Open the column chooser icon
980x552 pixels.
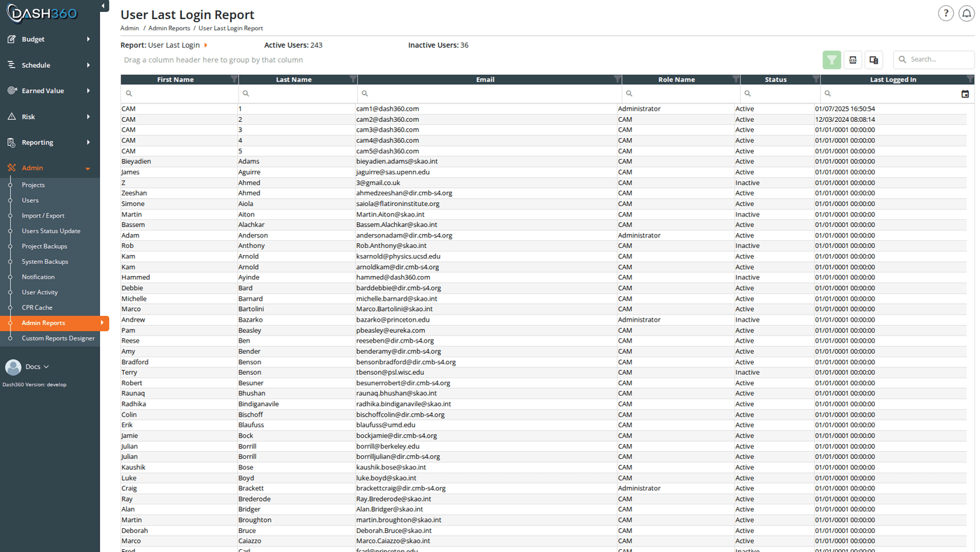click(x=874, y=60)
